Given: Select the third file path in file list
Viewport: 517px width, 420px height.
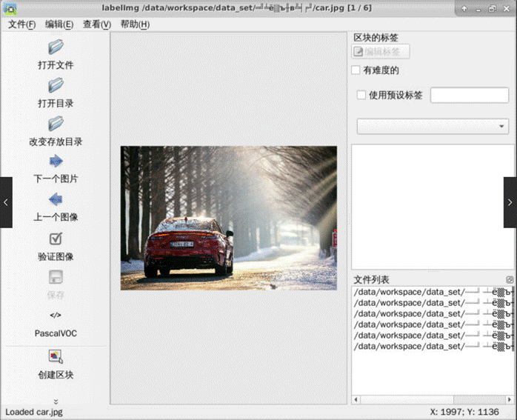Looking at the screenshot, I should (433, 314).
